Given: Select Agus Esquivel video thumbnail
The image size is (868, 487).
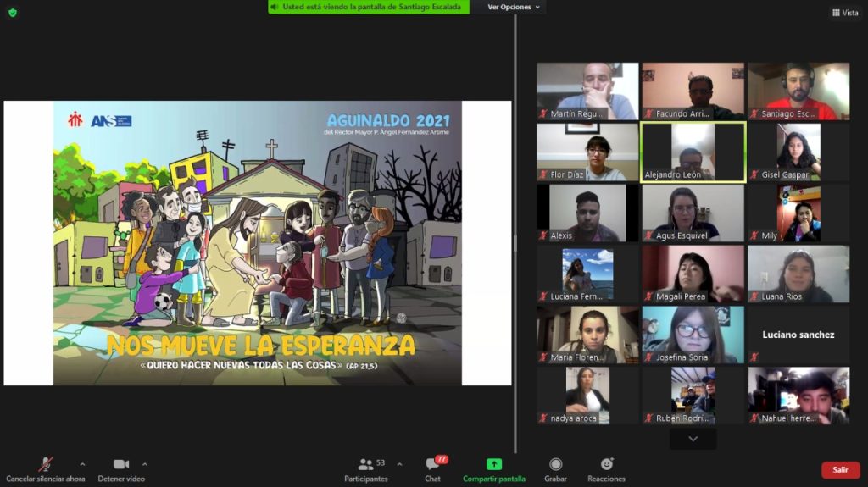Looking at the screenshot, I should pyautogui.click(x=693, y=213).
